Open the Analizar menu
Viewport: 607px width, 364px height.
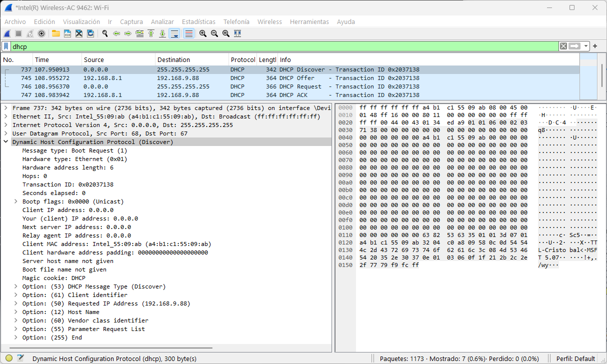tap(162, 21)
